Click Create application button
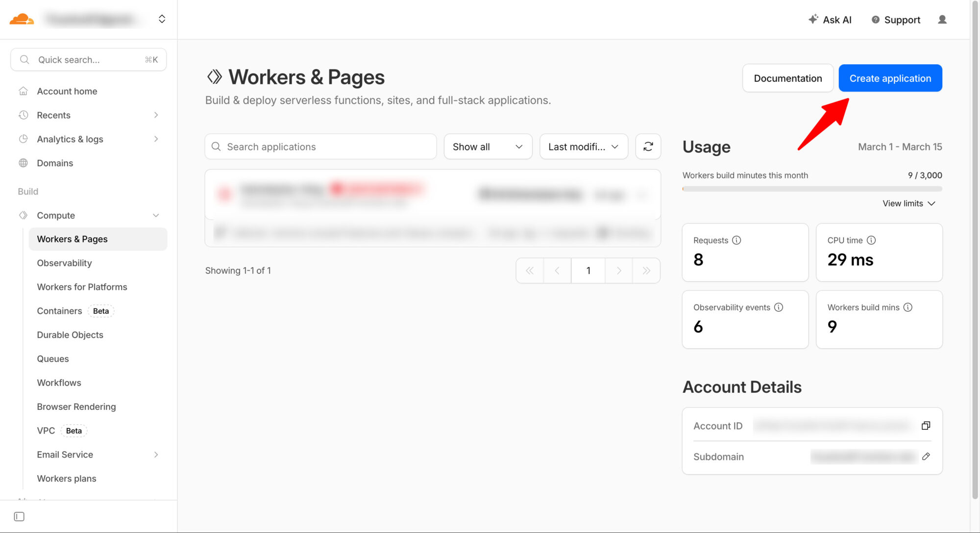Viewport: 980px width, 533px height. tap(890, 78)
